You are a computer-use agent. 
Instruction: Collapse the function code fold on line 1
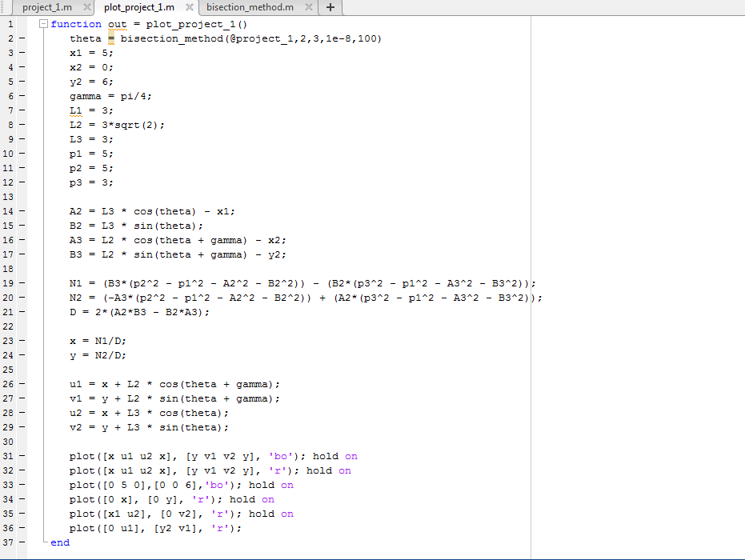point(43,24)
